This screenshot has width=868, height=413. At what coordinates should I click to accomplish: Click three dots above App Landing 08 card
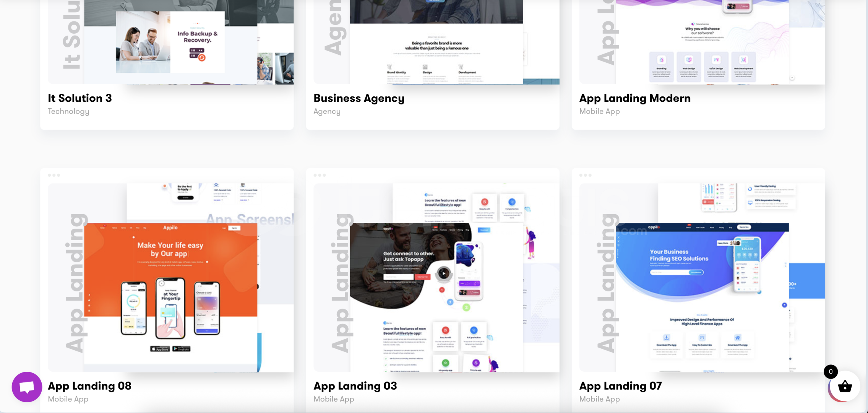(54, 175)
